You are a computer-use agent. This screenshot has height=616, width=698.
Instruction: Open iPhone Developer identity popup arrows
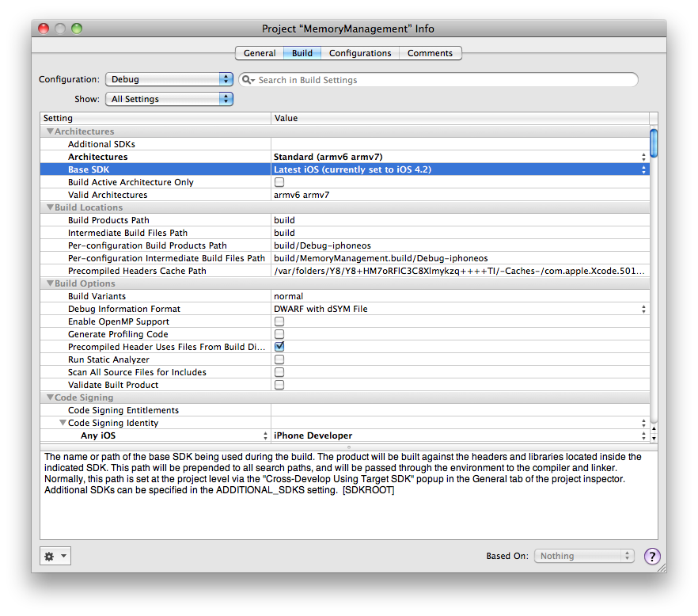click(x=643, y=435)
